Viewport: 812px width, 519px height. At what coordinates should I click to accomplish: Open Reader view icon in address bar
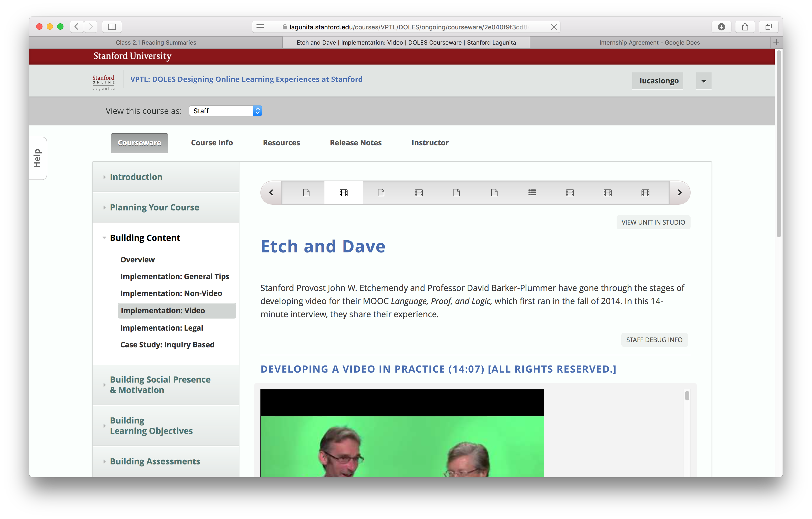(x=260, y=27)
